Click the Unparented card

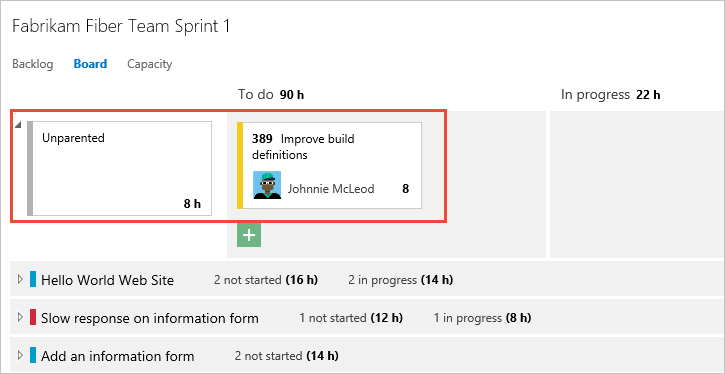120,168
